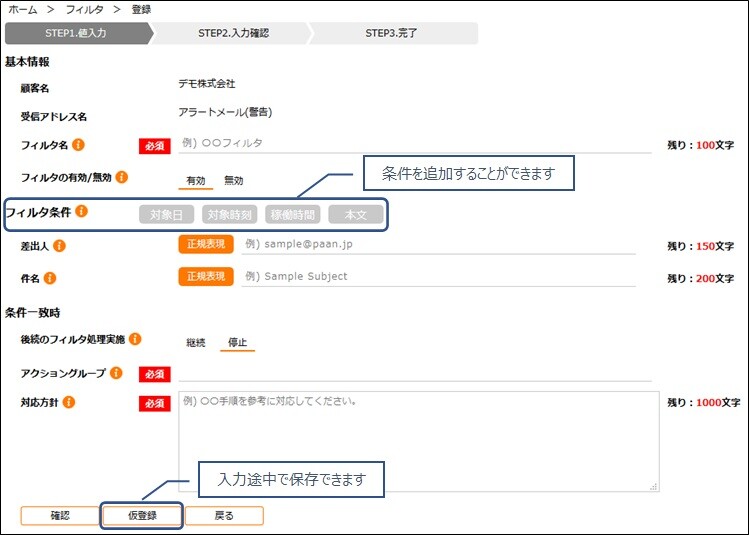
Task: Click the 確認 button
Action: pyautogui.click(x=60, y=516)
